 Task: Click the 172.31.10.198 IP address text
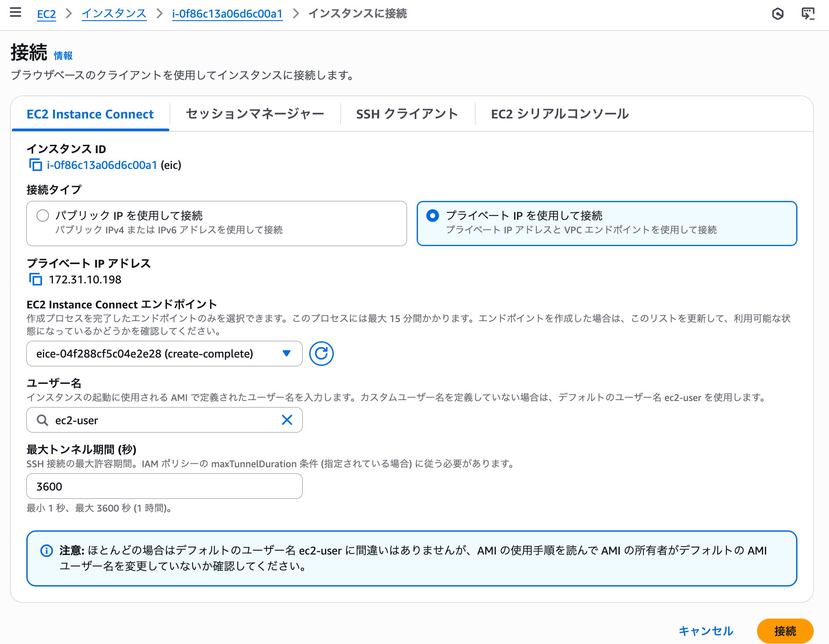point(85,280)
